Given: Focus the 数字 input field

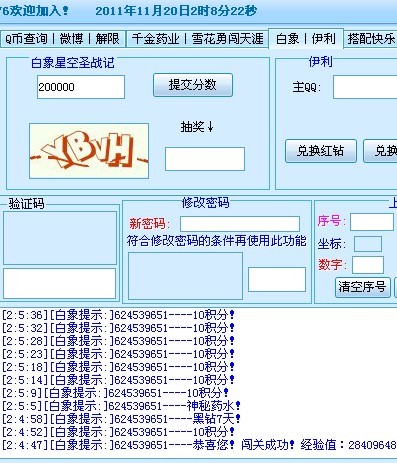Looking at the screenshot, I should tap(368, 265).
